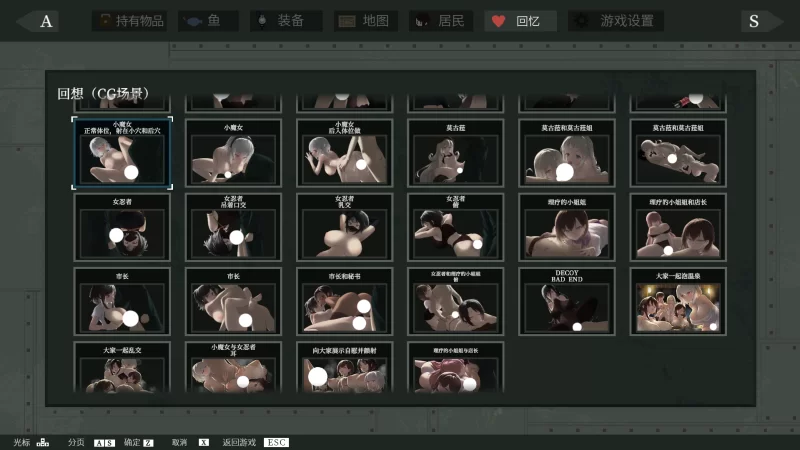
Task: Select the 市长和秘书 card
Action: [344, 302]
